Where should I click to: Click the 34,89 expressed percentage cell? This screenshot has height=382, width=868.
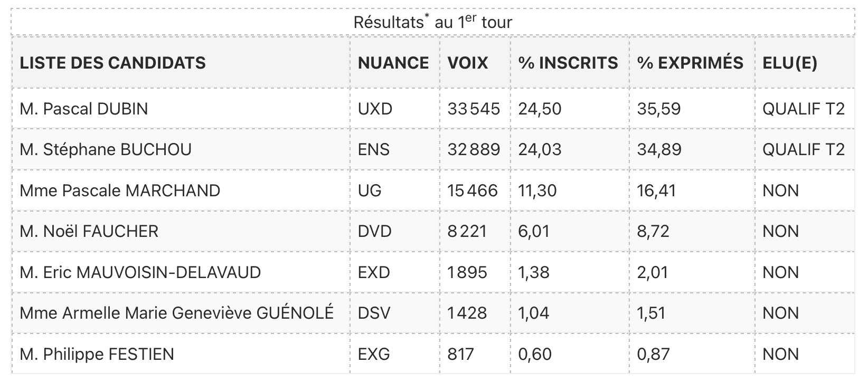(659, 149)
